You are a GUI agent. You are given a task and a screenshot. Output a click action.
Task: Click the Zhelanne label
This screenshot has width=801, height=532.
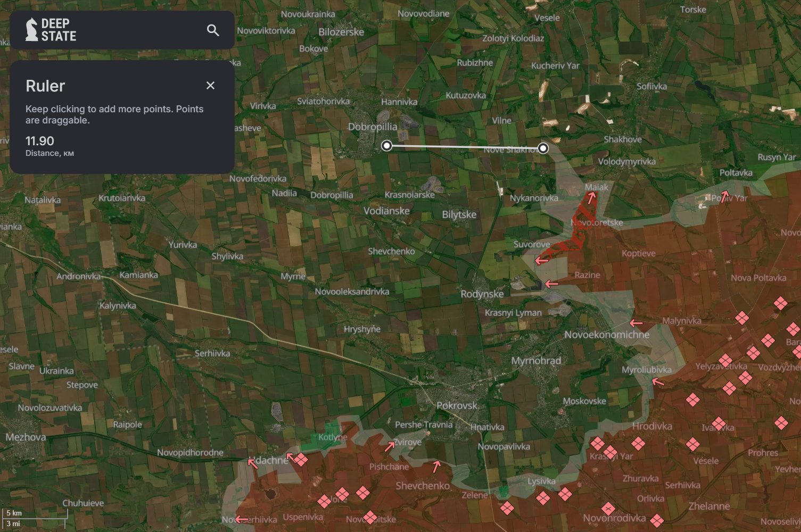coord(709,506)
